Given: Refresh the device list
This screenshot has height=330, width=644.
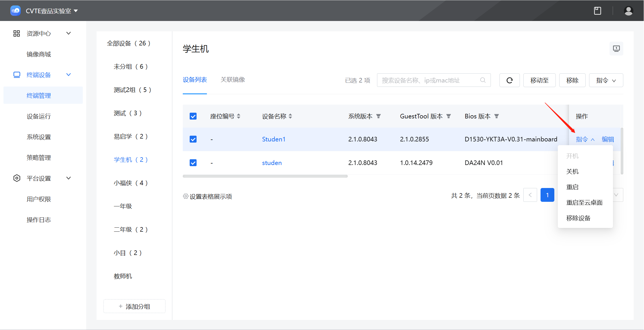Looking at the screenshot, I should (510, 80).
